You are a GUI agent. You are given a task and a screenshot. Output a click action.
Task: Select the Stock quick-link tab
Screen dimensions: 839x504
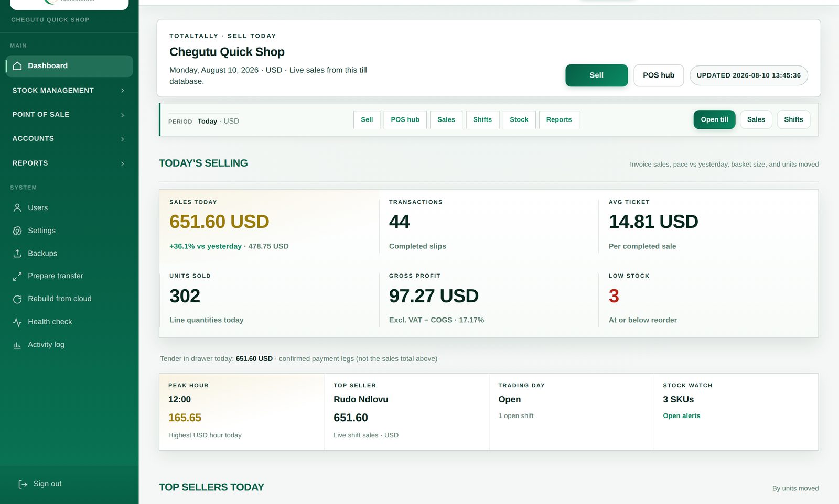point(519,119)
